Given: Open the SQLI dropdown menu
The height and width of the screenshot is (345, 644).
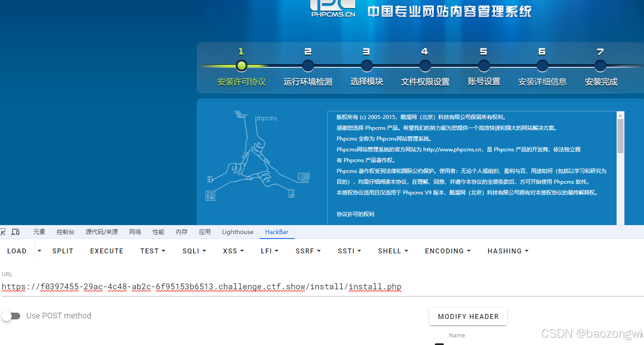Looking at the screenshot, I should (194, 251).
